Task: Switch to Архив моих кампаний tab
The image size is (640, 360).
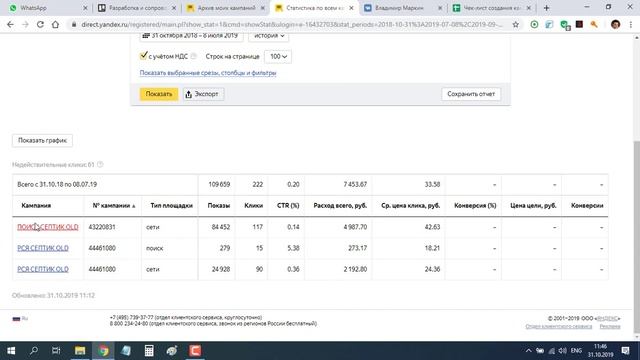Action: 226,8
